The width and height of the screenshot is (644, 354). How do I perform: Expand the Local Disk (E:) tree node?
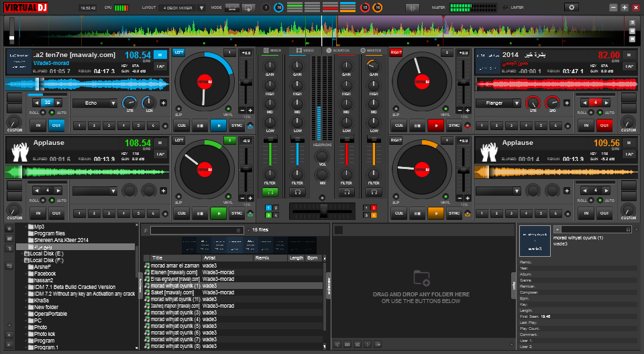21,254
